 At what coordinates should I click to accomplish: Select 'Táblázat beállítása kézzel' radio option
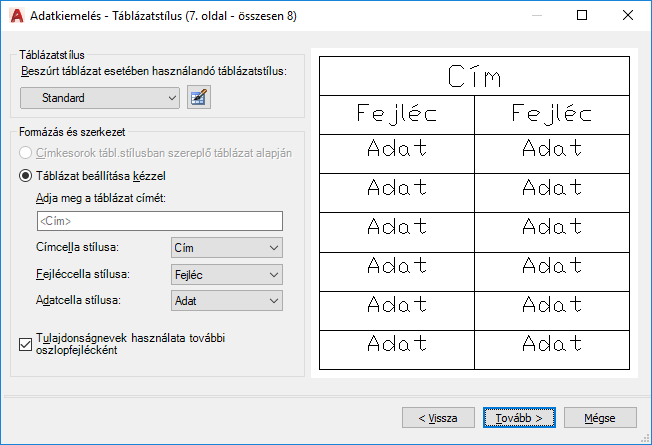tap(26, 175)
